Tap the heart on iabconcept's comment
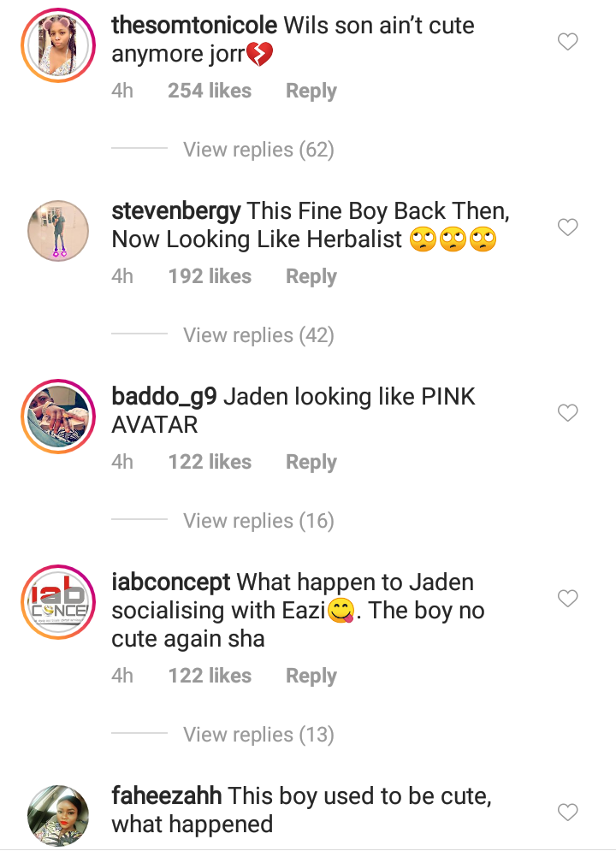The width and height of the screenshot is (616, 857). click(567, 598)
